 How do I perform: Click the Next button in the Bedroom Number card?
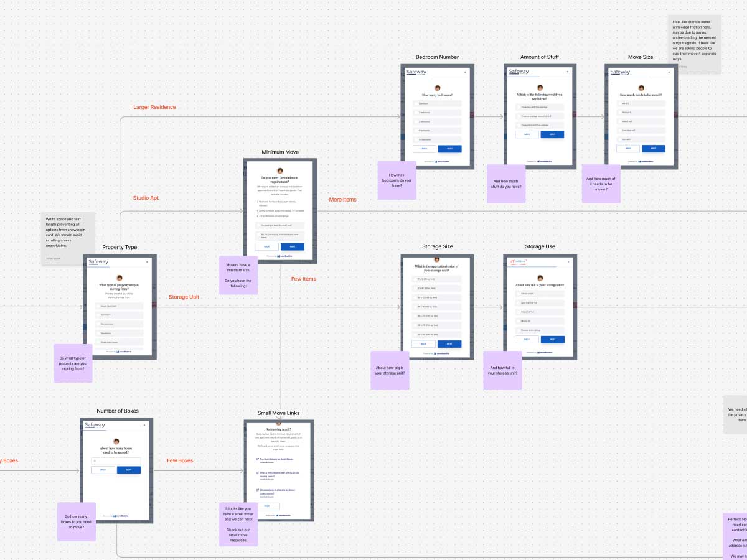(x=449, y=149)
